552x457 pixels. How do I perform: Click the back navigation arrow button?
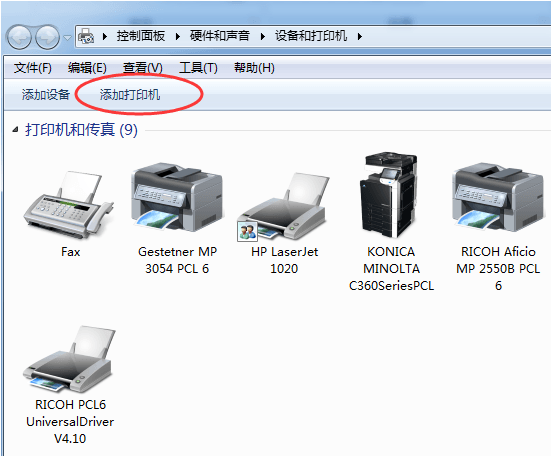pos(19,37)
